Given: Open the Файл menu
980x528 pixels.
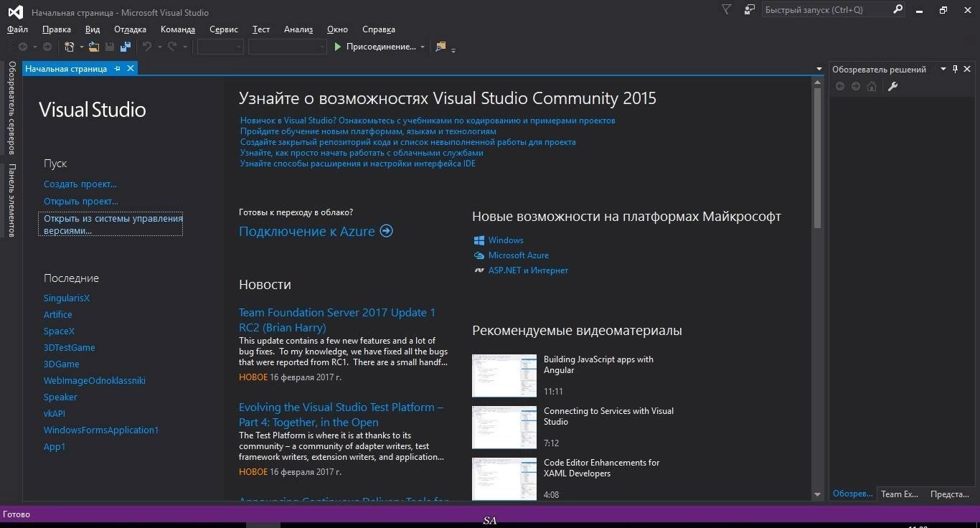Looking at the screenshot, I should [17, 29].
